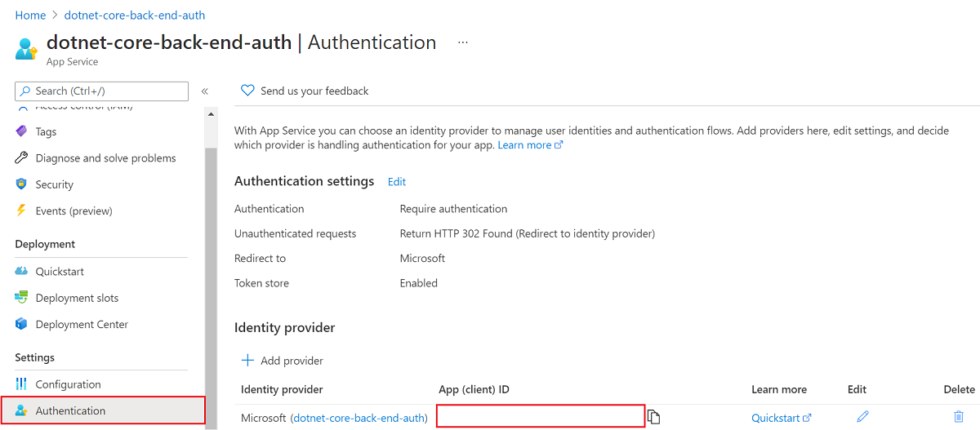The width and height of the screenshot is (980, 430).
Task: Open Events (preview) menu item
Action: 73,211
